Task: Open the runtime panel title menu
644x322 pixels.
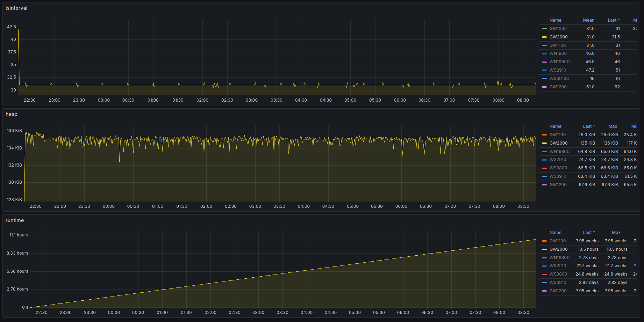Action: (15, 220)
